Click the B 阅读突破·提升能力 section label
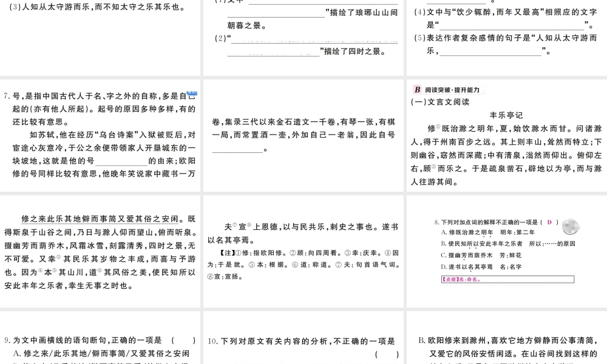 click(x=447, y=90)
